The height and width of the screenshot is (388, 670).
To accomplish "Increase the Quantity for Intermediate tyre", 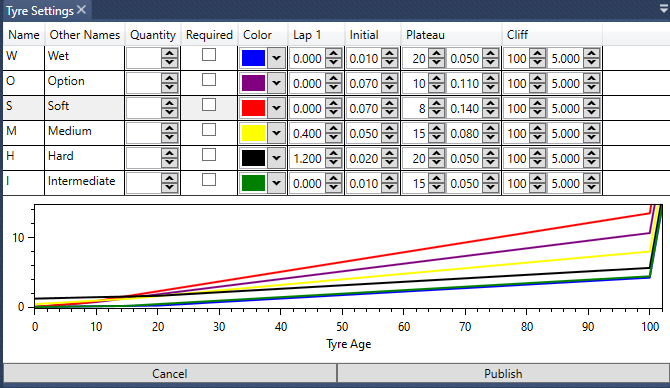I will [x=170, y=178].
